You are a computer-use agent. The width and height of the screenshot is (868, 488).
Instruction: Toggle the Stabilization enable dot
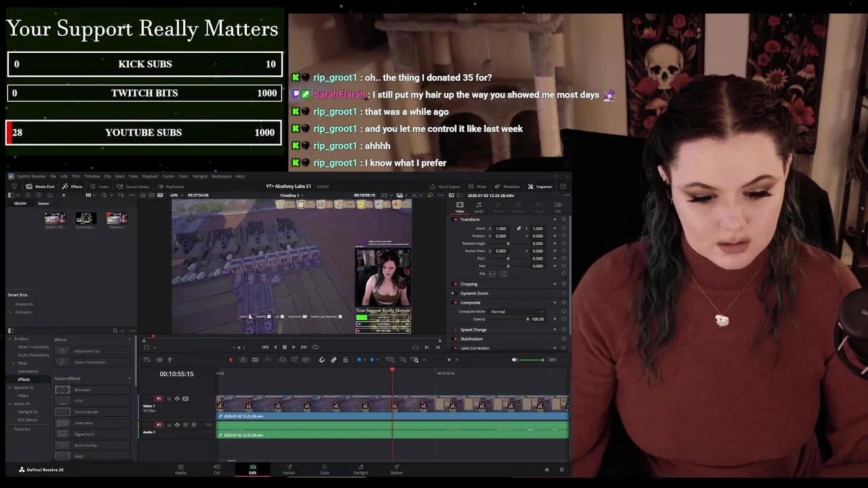point(456,339)
